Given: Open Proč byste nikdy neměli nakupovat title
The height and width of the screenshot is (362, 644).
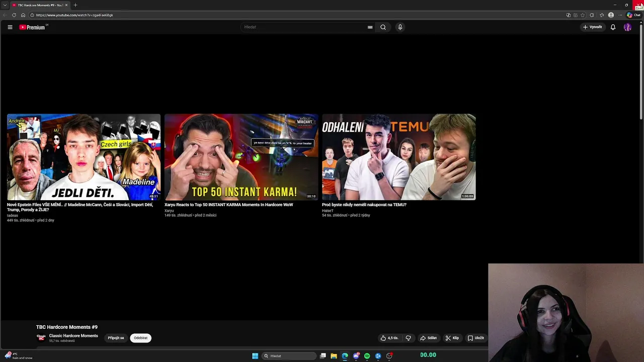Looking at the screenshot, I should pyautogui.click(x=364, y=205).
